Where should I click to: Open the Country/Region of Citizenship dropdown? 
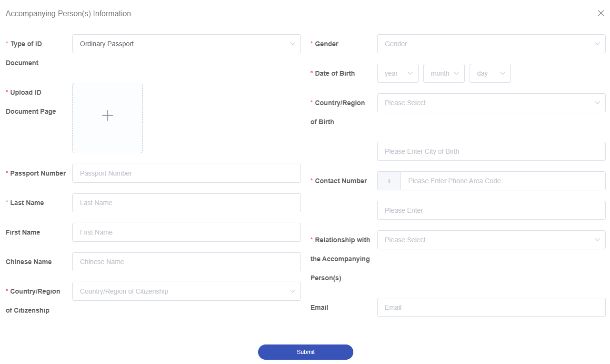pos(186,291)
